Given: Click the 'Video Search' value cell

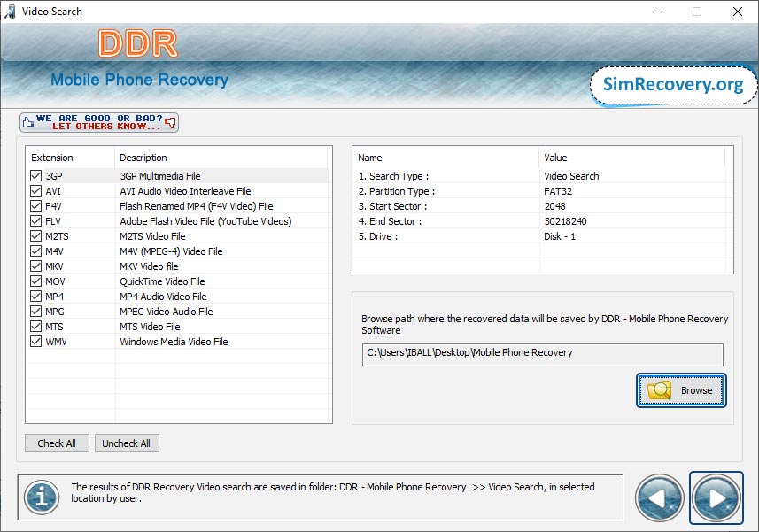Looking at the screenshot, I should pyautogui.click(x=571, y=176).
